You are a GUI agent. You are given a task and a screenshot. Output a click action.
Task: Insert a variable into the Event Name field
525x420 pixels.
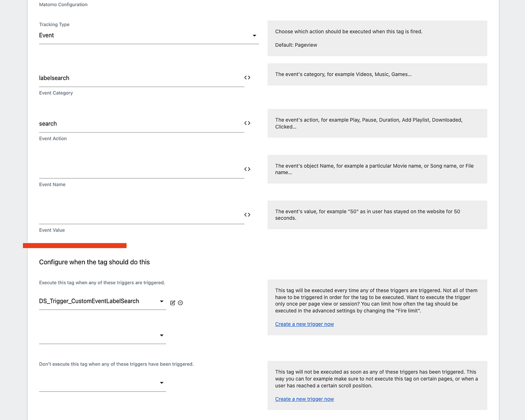point(247,169)
